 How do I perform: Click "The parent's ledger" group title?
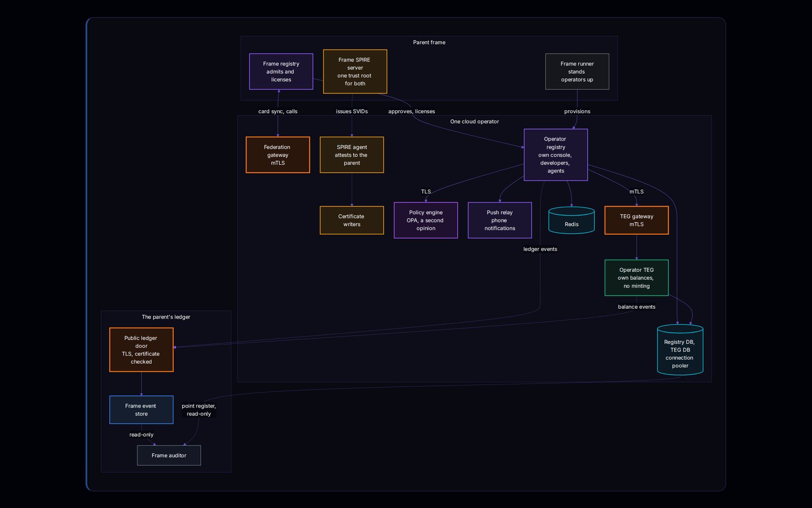(166, 317)
